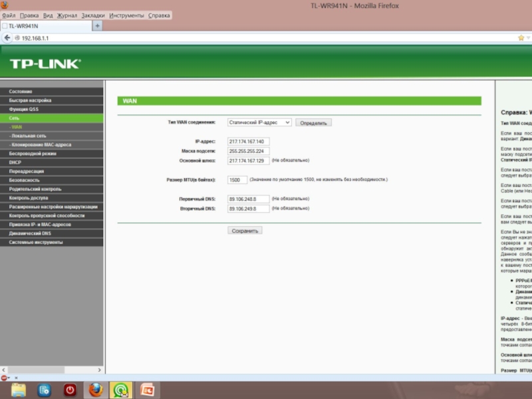
Task: Click the red power icon in taskbar
Action: coord(70,390)
